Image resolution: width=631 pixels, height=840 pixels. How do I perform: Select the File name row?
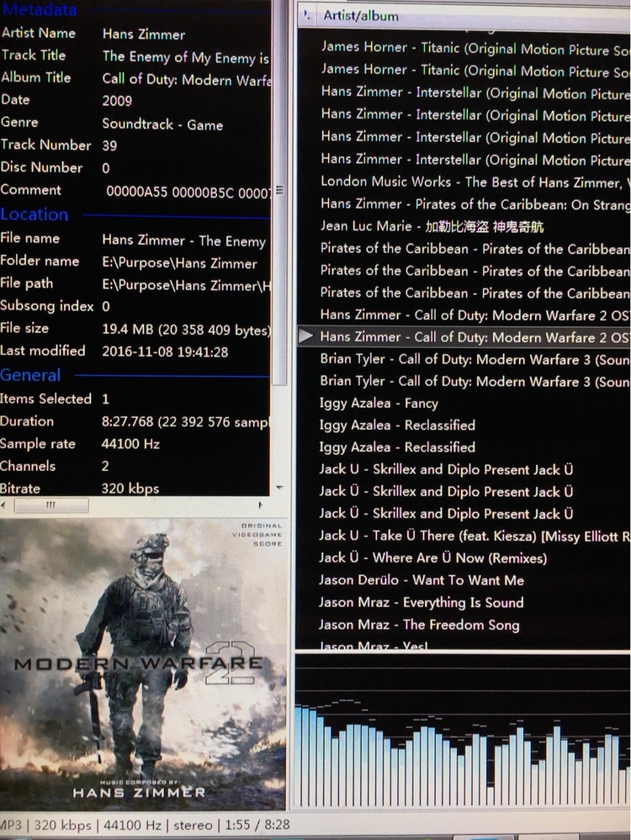coord(135,239)
